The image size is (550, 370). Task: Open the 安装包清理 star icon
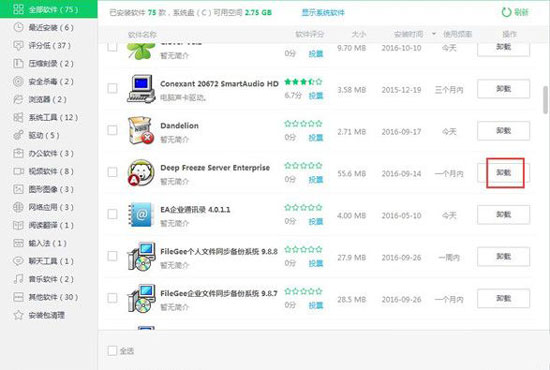(18, 315)
